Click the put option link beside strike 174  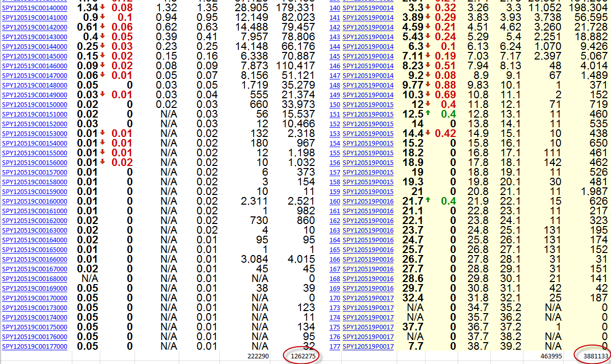(x=368, y=318)
